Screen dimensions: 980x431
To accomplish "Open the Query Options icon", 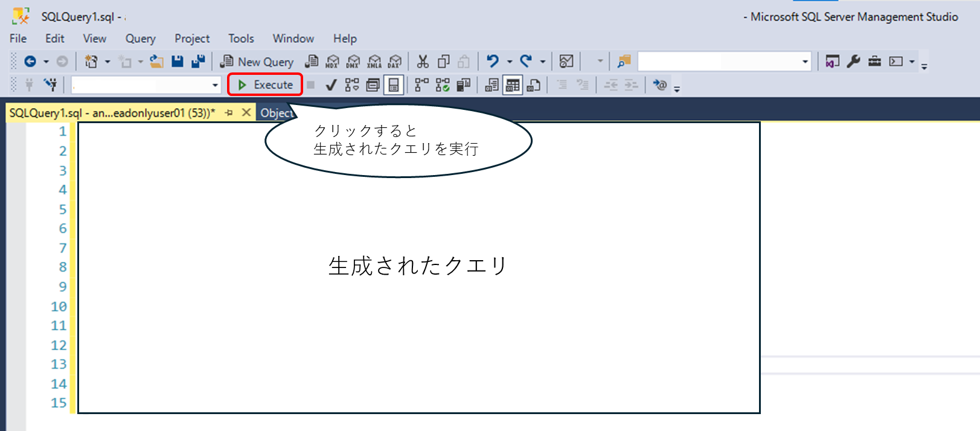I will pyautogui.click(x=373, y=85).
